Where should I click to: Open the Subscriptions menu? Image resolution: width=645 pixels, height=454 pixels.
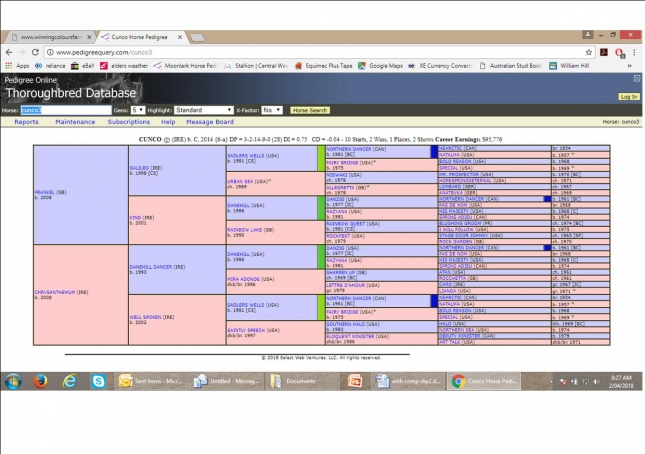coord(129,122)
